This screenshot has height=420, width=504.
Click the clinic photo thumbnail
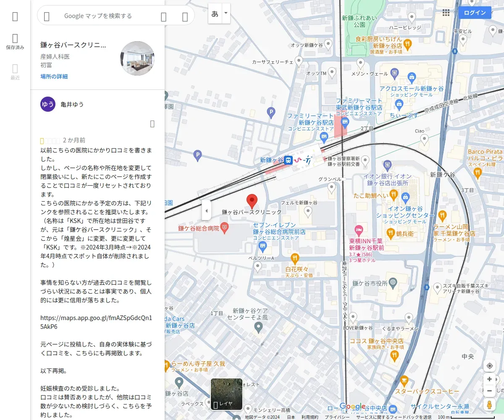137,58
